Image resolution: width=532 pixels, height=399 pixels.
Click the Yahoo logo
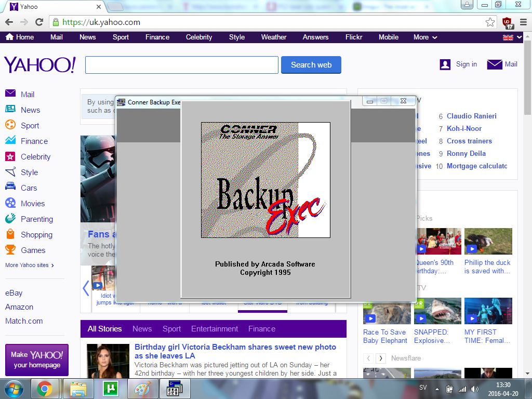pyautogui.click(x=40, y=65)
